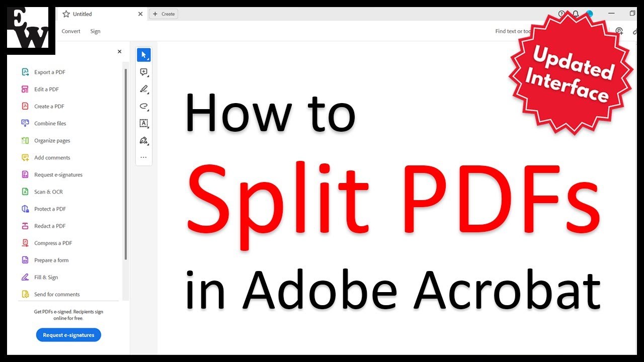Click the Create new tab button
Screen dimensions: 644x362
(x=164, y=14)
